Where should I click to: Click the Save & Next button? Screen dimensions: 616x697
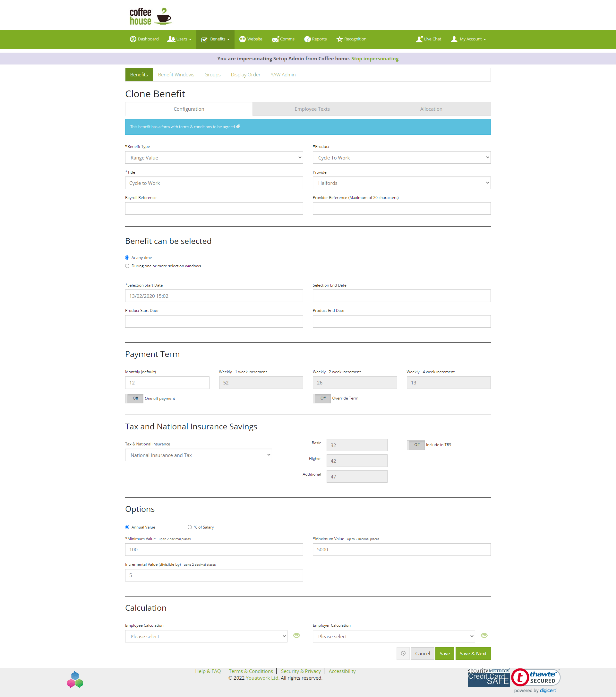point(473,653)
